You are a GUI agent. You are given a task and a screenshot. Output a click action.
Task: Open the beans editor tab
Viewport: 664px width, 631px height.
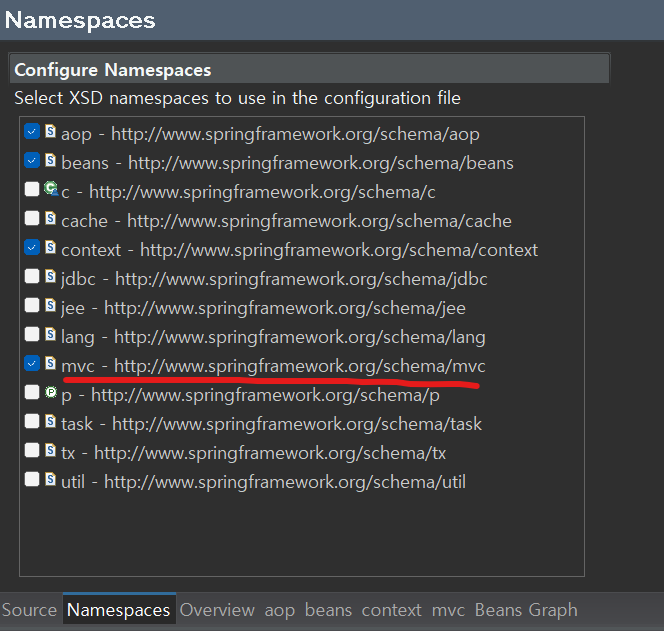tap(328, 610)
